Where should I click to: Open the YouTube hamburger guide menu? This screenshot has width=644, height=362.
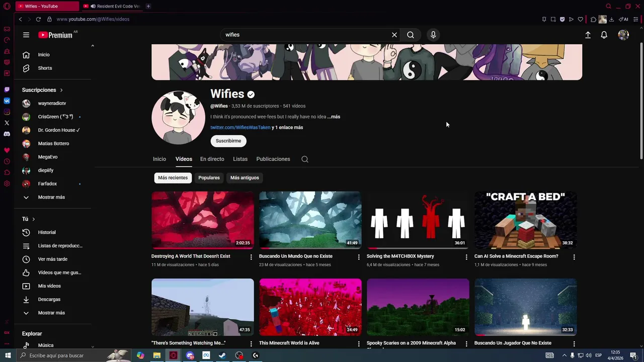(x=26, y=35)
